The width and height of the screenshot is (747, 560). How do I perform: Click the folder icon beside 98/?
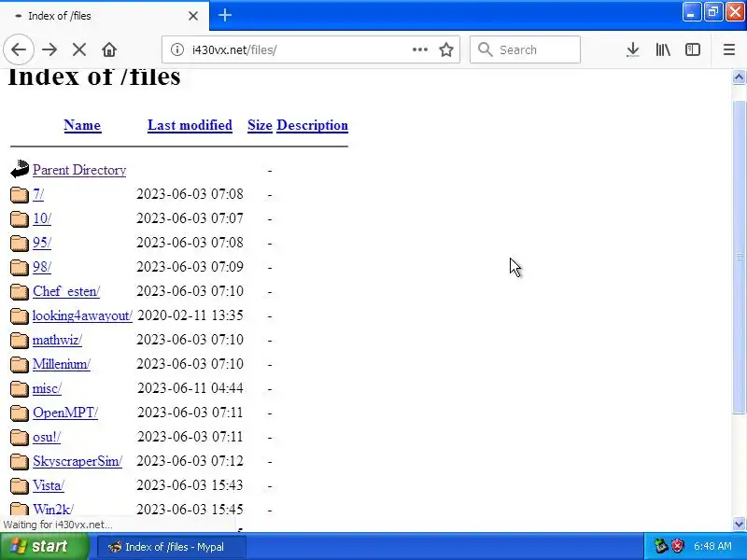click(x=19, y=267)
